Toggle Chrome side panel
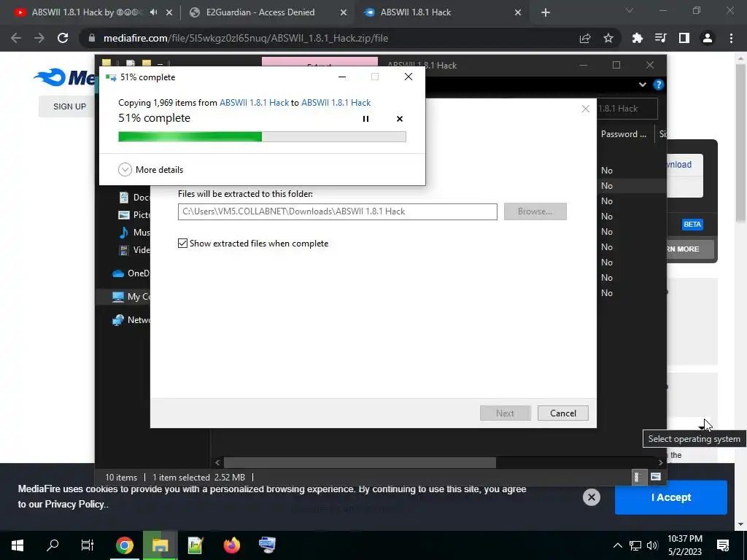The width and height of the screenshot is (747, 560). 684,38
